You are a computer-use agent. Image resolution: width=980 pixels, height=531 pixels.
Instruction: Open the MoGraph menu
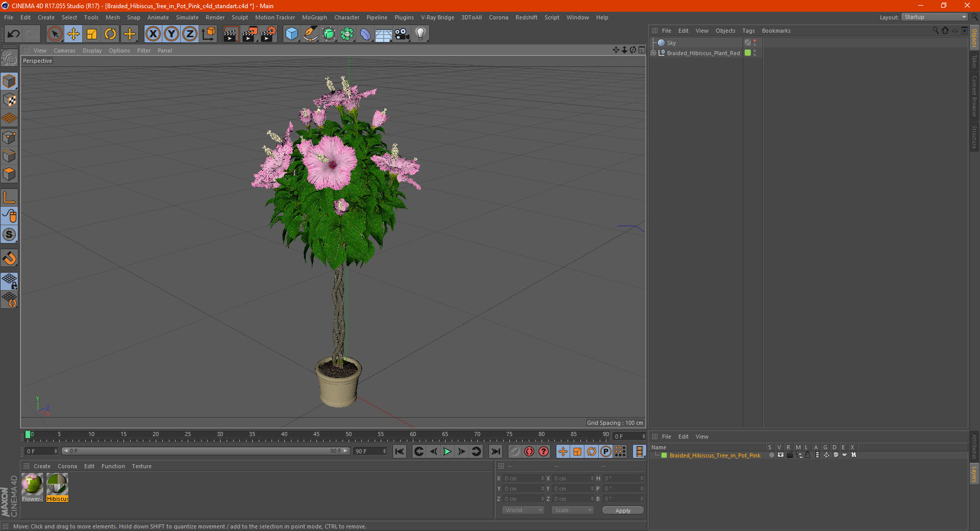pos(314,17)
